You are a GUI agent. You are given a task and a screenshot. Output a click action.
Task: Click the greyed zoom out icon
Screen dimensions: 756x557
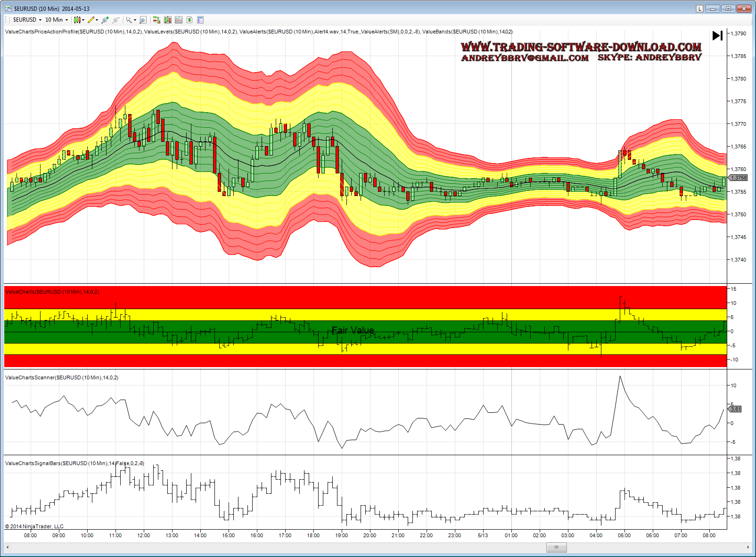coord(116,20)
